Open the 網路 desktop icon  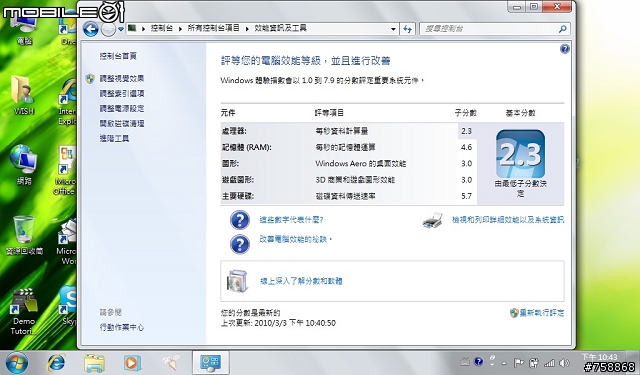pos(24,165)
